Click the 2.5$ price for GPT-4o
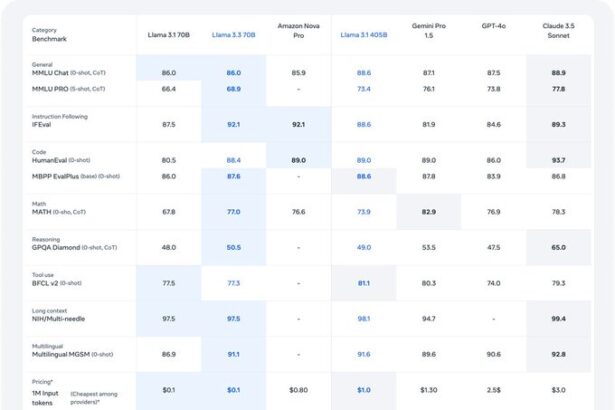Viewport: 615px width, 410px height. [x=493, y=390]
